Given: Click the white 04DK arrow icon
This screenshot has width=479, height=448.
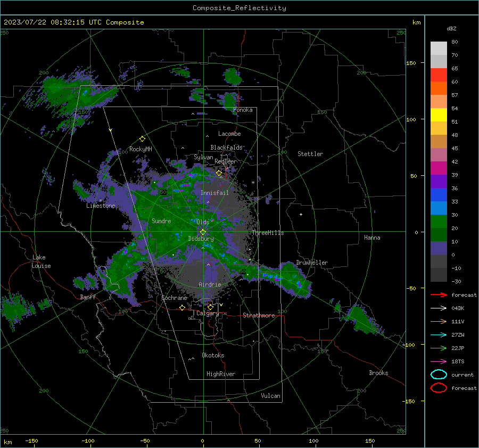Looking at the screenshot, I should tap(439, 308).
